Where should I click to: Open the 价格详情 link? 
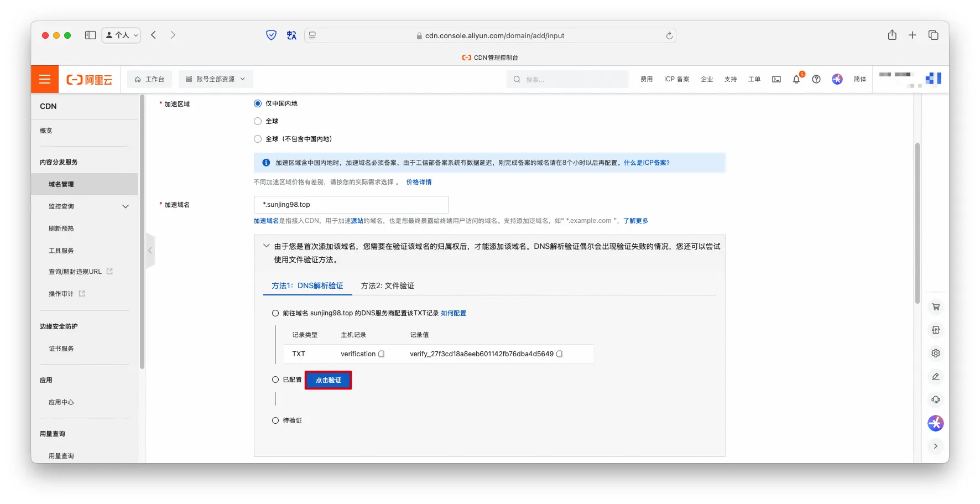click(x=419, y=182)
